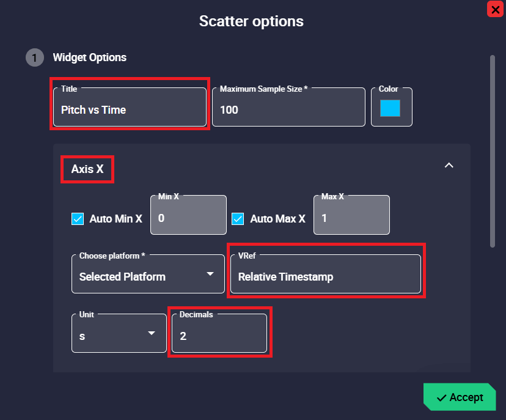Focus the Title input field
This screenshot has width=506, height=420.
[130, 110]
